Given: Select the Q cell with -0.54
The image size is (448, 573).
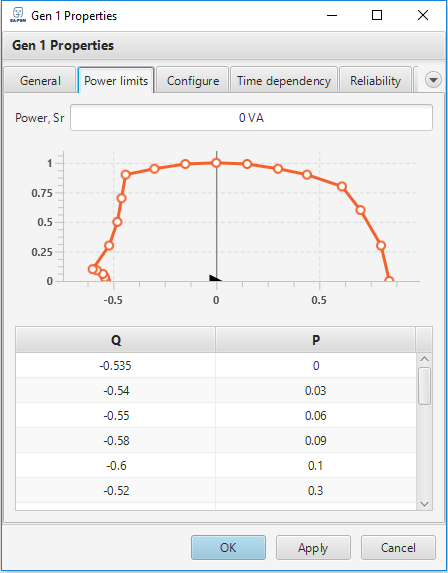Looking at the screenshot, I should click(x=116, y=391).
